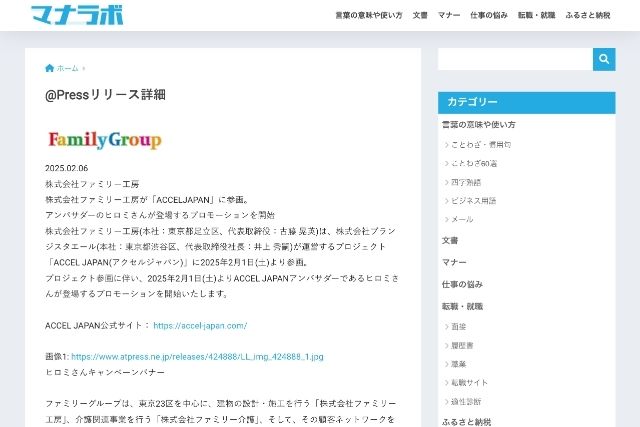Open sidebar category 仕事の悩み
This screenshot has height=427, width=640.
pyautogui.click(x=462, y=285)
